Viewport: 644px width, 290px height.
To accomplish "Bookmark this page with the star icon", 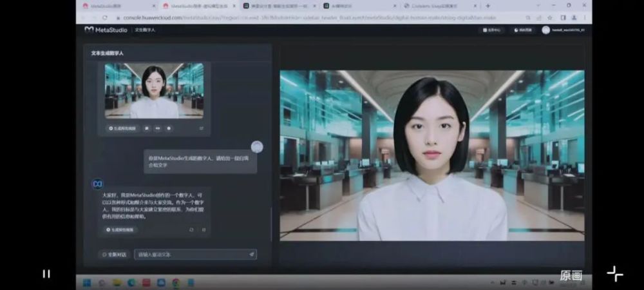I will (550, 17).
